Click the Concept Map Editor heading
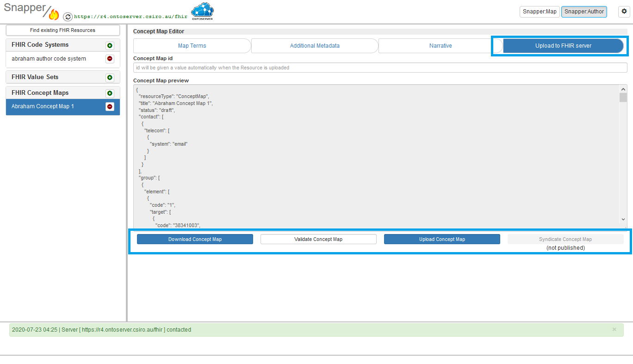 tap(159, 31)
